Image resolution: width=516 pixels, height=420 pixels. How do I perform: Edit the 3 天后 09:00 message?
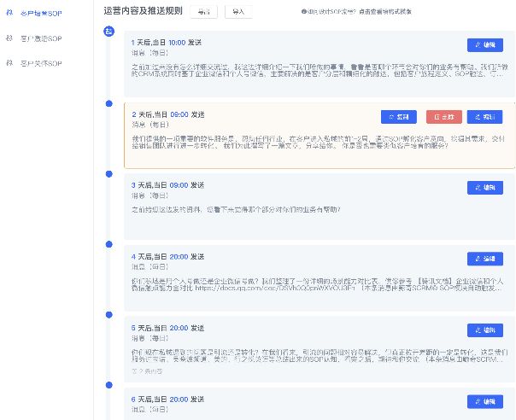[485, 188]
